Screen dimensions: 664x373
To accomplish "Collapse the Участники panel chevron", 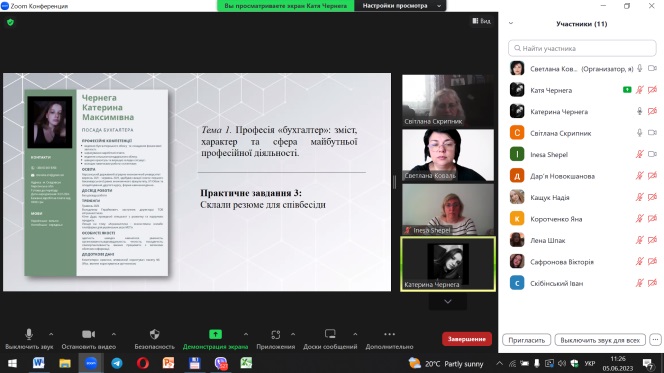I will [511, 24].
